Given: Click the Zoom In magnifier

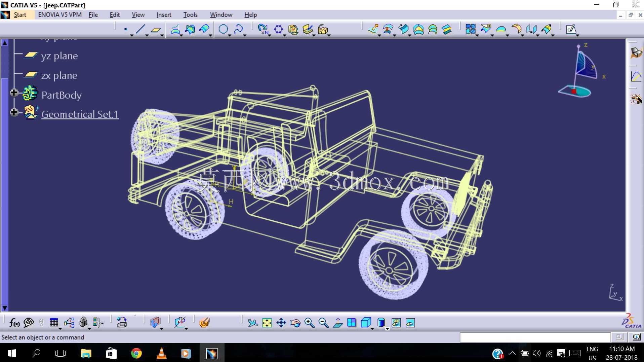Looking at the screenshot, I should pyautogui.click(x=309, y=323).
